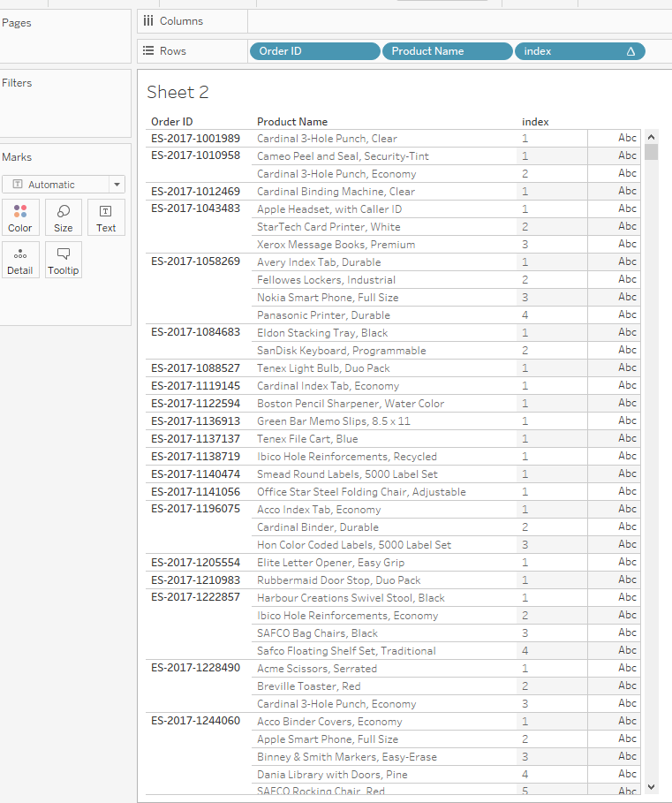Open the Detail marks card
Image resolution: width=672 pixels, height=803 pixels.
tap(20, 260)
